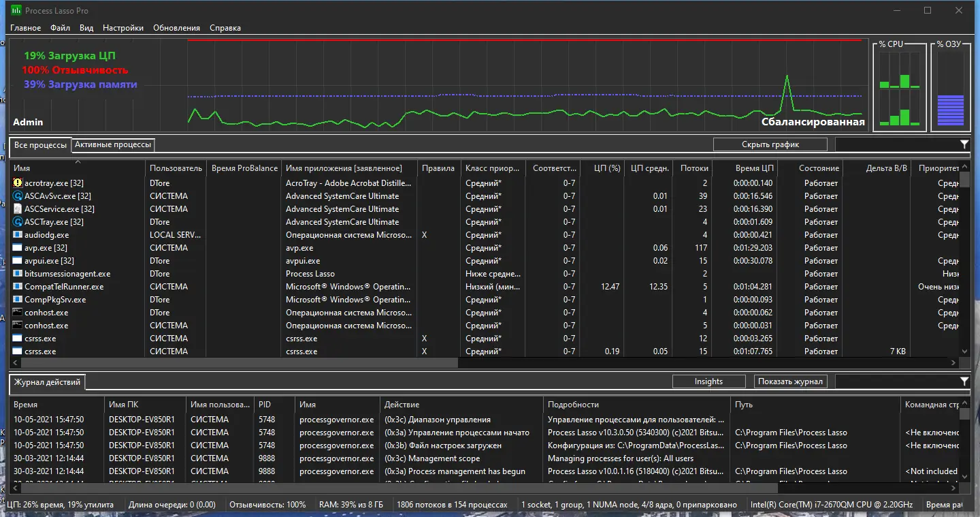Click the Process Lasso title bar icon
The width and height of the screenshot is (980, 517).
(16, 11)
